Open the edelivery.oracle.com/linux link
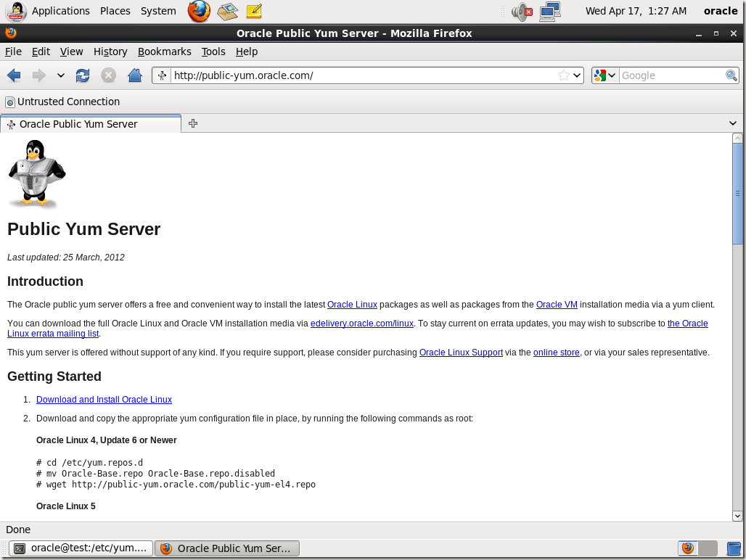746x560 pixels. pos(362,324)
